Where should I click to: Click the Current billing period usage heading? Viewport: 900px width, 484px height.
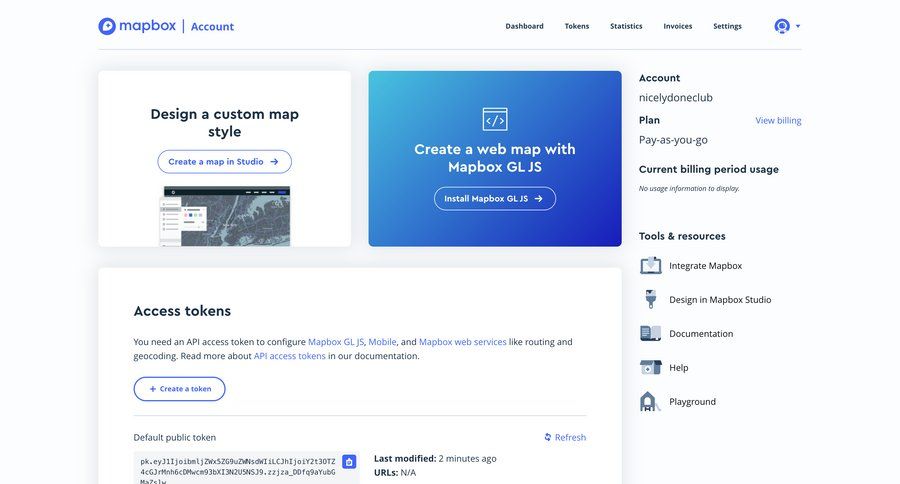click(708, 169)
